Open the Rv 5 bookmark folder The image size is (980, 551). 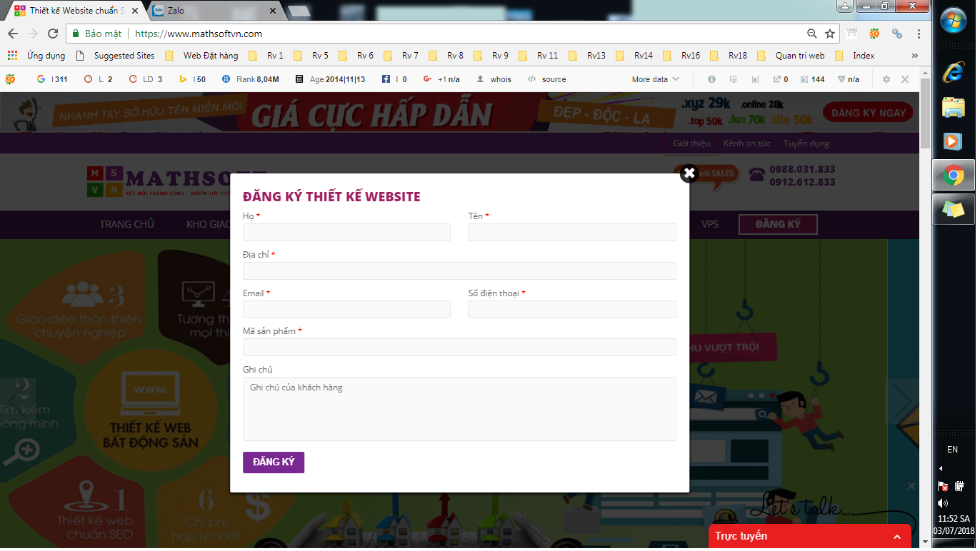(311, 56)
